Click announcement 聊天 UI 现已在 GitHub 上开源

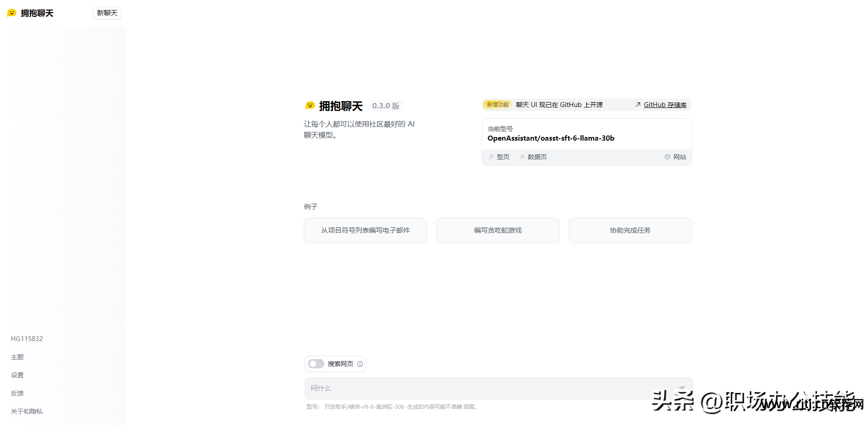coord(559,105)
